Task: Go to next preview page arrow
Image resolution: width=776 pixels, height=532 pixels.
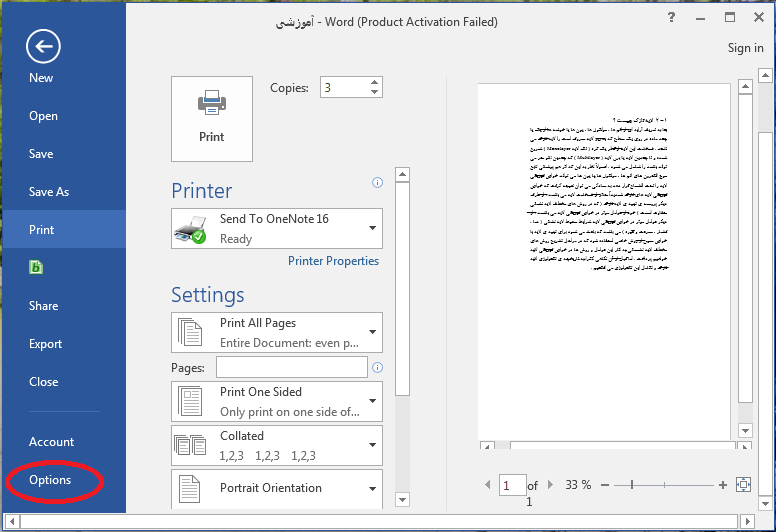Action: [x=550, y=484]
